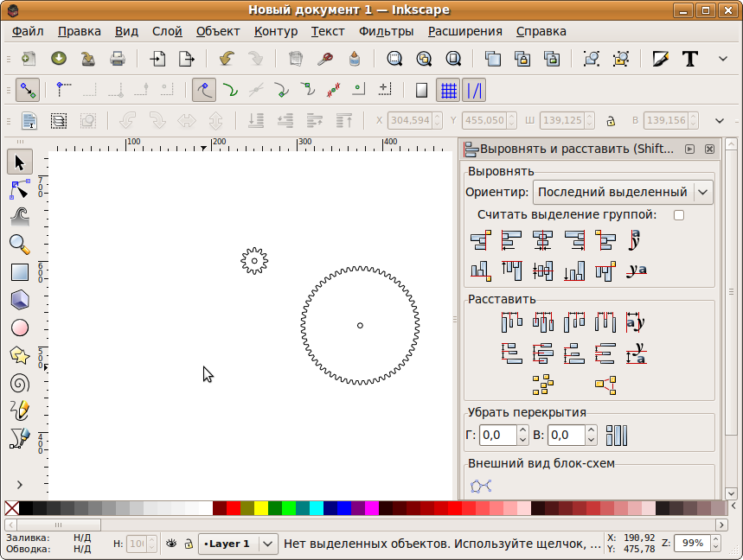743x560 pixels.
Task: Select the Spiral tool
Action: [x=20, y=383]
